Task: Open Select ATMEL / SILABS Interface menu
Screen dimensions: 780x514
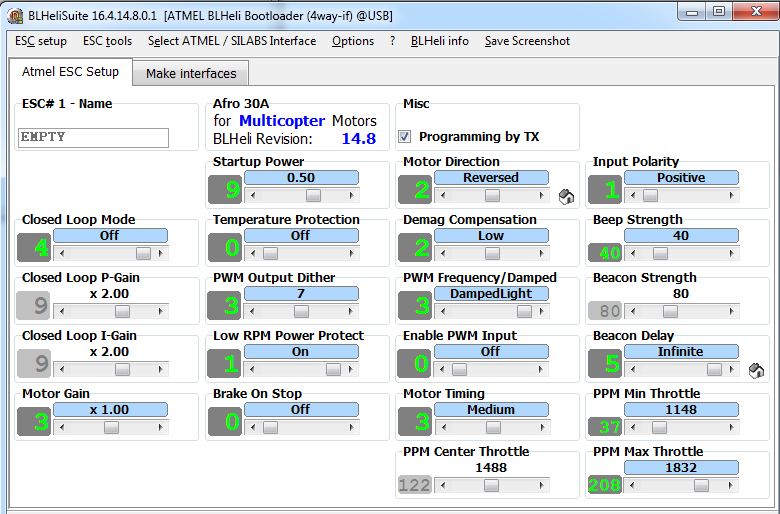Action: click(232, 41)
